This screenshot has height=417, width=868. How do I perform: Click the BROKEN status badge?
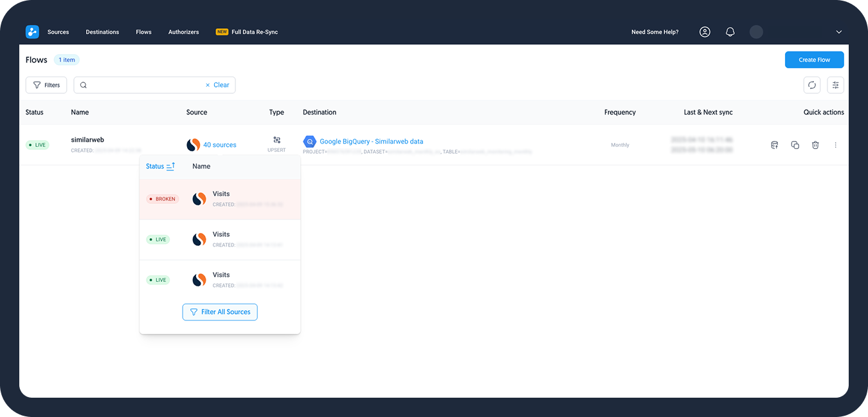pyautogui.click(x=163, y=199)
